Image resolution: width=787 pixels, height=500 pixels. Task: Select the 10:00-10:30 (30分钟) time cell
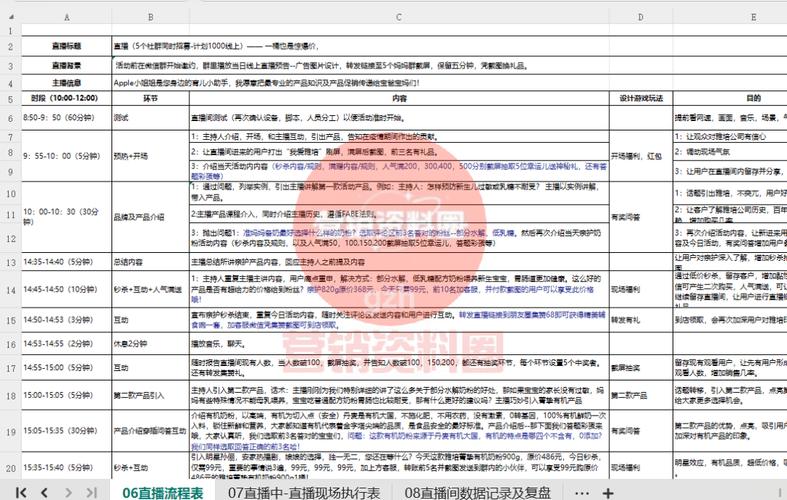(x=66, y=217)
